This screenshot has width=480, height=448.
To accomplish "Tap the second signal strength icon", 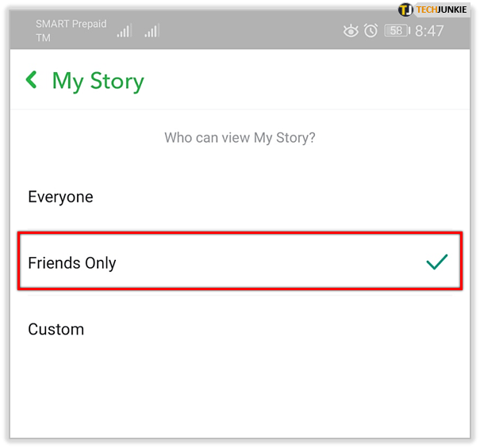I will pos(152,31).
